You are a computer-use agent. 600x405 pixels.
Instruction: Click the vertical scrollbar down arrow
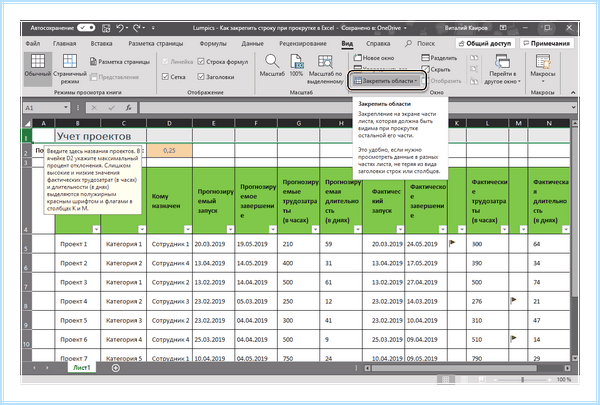(574, 358)
